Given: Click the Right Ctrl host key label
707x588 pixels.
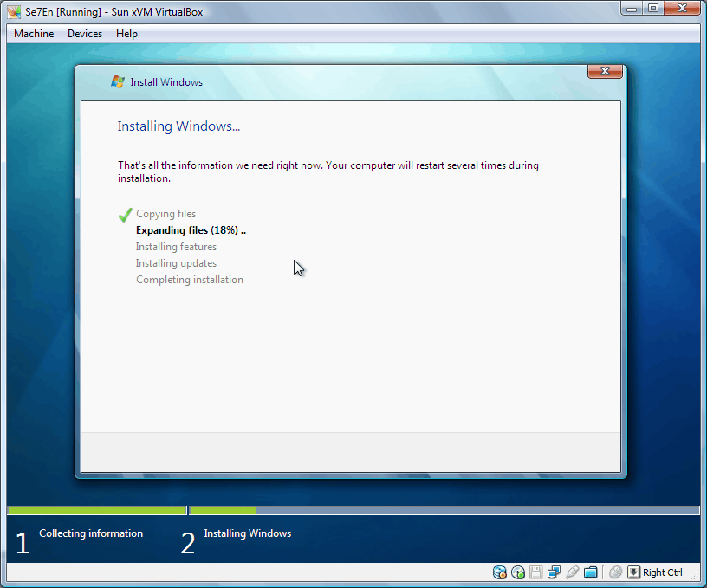Looking at the screenshot, I should 662,572.
